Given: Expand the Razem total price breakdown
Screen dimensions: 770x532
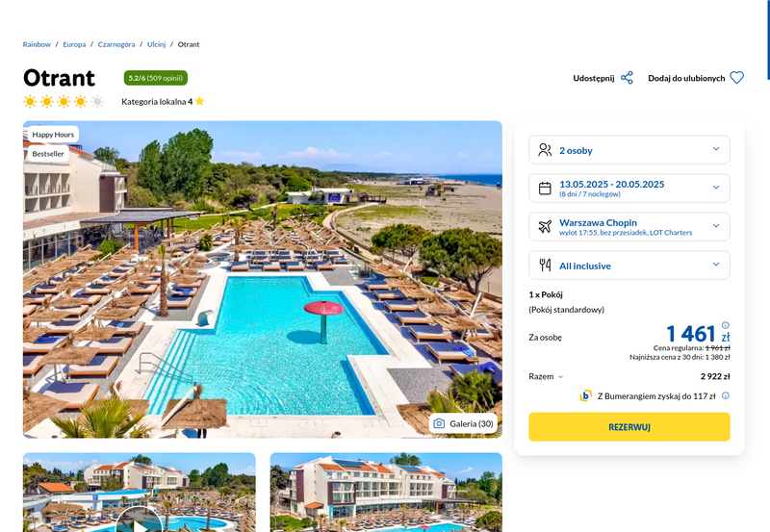Looking at the screenshot, I should (x=546, y=376).
